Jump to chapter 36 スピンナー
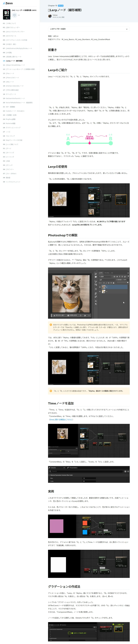138x644 pixels. pos(8,169)
